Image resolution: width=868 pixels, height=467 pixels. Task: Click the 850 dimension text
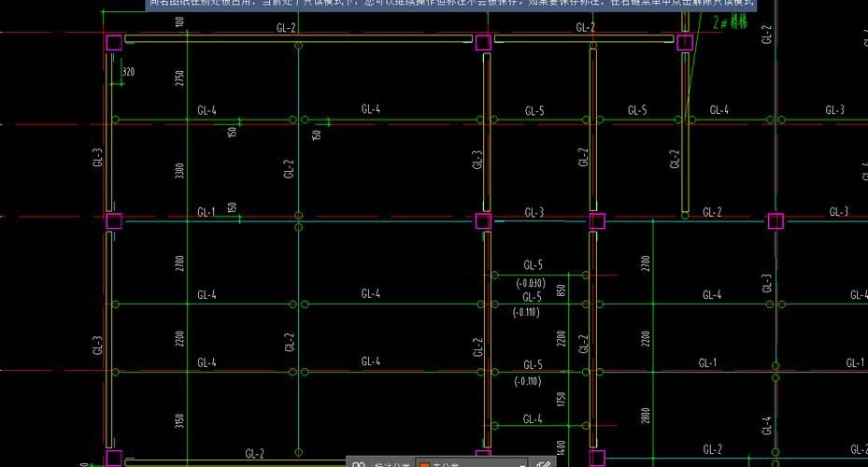point(561,290)
